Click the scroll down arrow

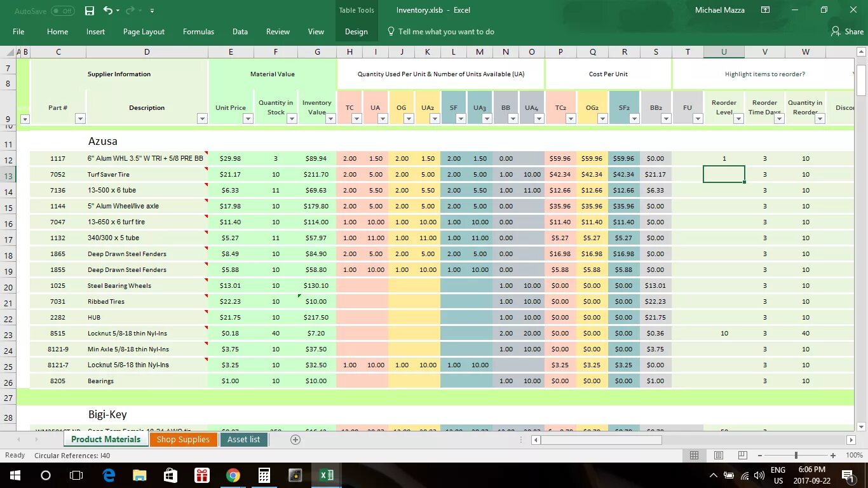[x=861, y=427]
